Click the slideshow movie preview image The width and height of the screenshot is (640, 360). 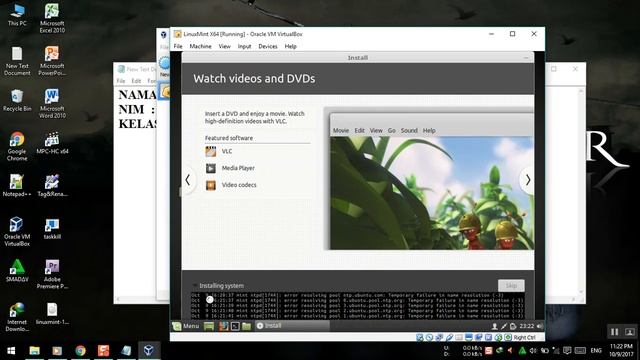point(432,193)
